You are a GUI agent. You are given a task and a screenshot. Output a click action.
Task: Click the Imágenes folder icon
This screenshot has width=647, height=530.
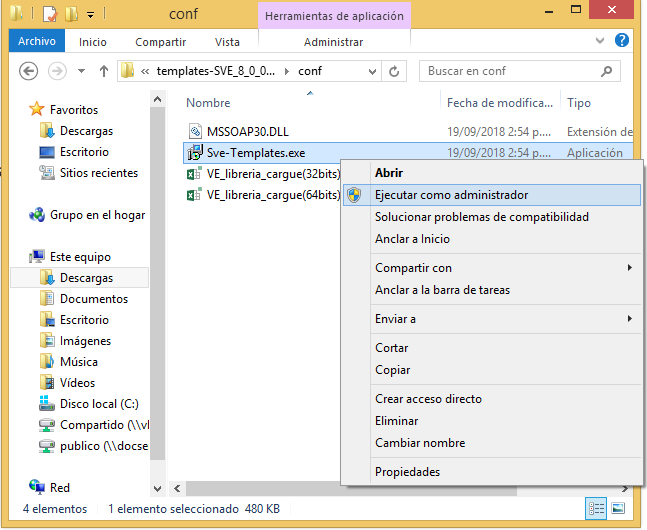47,340
